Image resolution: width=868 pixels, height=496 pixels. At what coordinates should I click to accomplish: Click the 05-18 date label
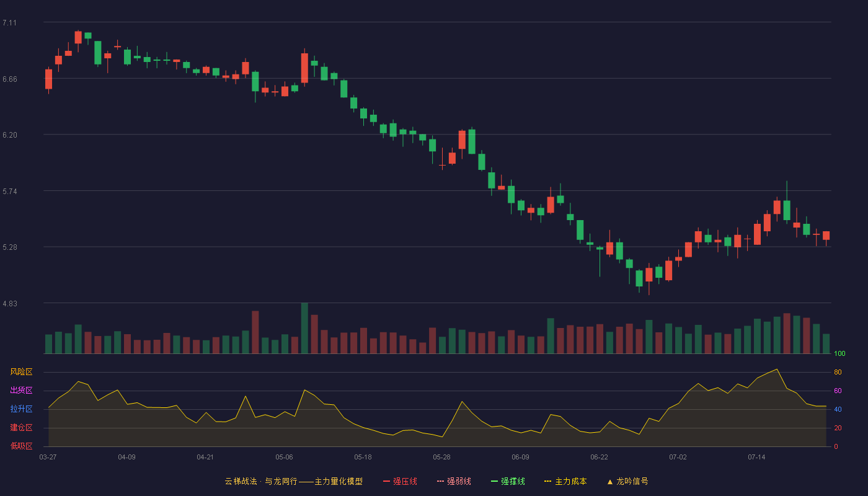click(363, 457)
